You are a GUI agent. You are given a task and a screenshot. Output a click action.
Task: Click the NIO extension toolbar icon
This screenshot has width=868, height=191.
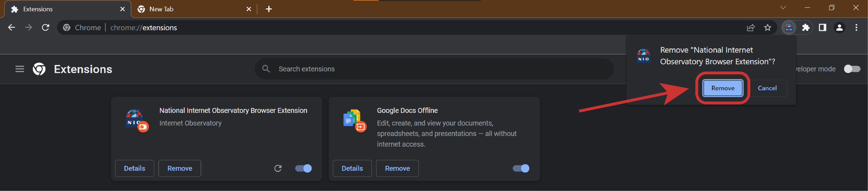tap(789, 28)
